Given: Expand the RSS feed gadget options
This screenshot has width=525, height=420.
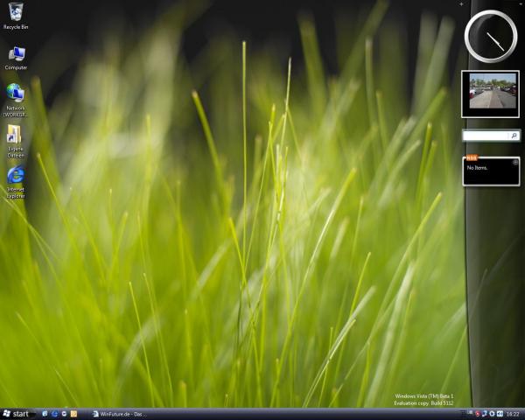Looking at the screenshot, I should tap(515, 162).
